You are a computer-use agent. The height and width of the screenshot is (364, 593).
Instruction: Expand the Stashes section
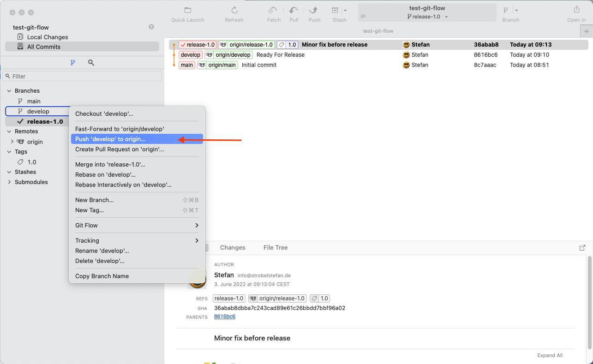[x=9, y=172]
